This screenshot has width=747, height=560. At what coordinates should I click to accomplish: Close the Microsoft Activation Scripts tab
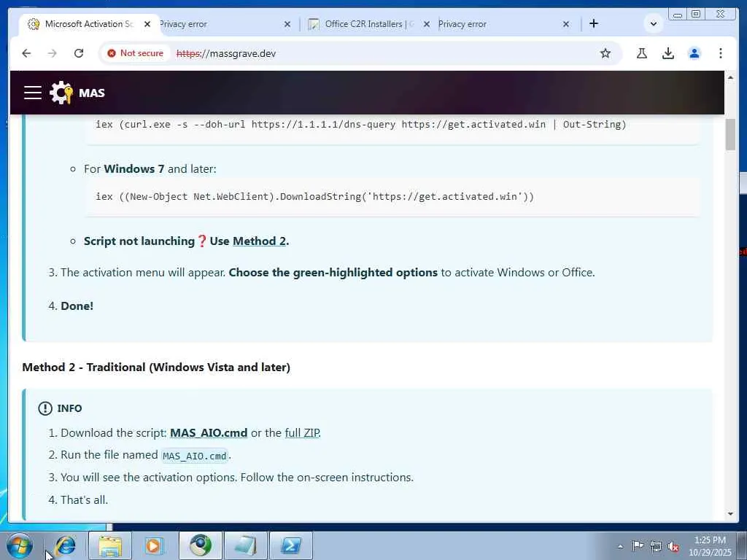(147, 24)
